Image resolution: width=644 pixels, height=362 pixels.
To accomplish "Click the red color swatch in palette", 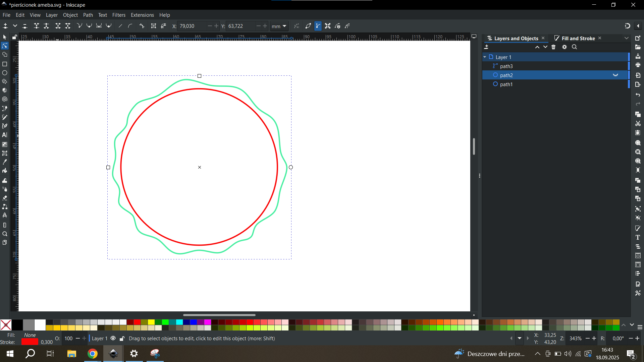I will click(137, 322).
